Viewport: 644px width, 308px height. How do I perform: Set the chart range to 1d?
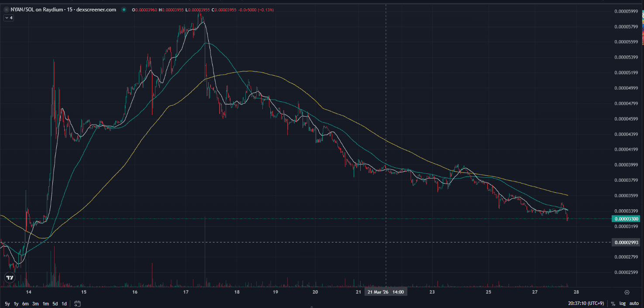pos(64,303)
